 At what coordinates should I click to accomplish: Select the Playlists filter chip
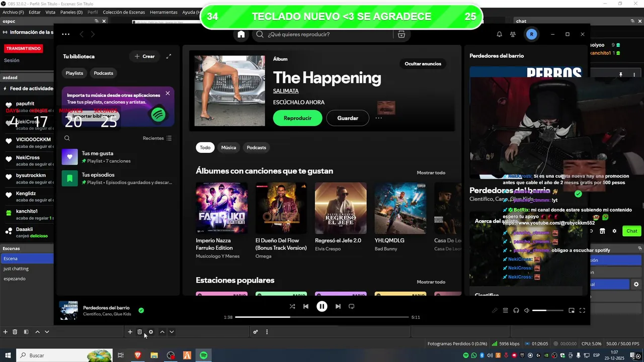click(x=74, y=73)
